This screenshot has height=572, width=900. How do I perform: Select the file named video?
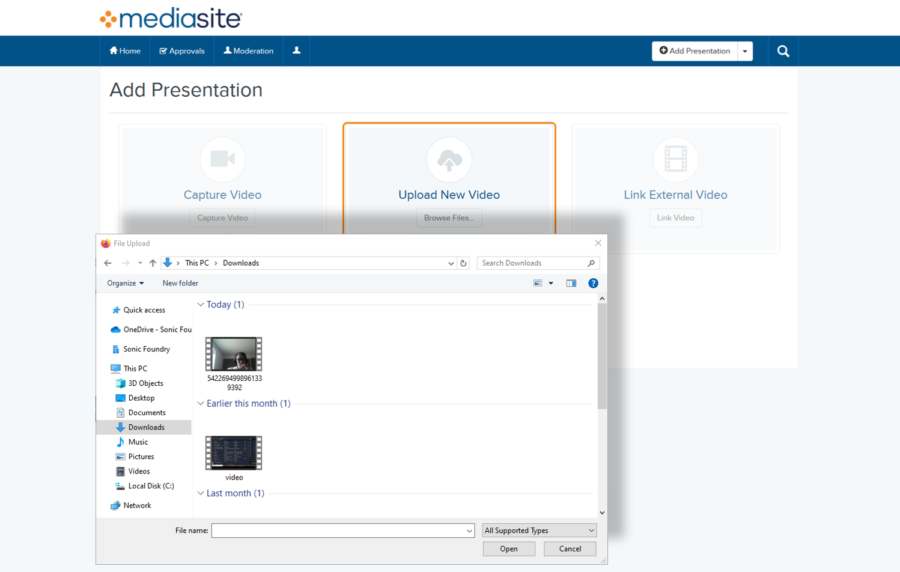pyautogui.click(x=234, y=458)
